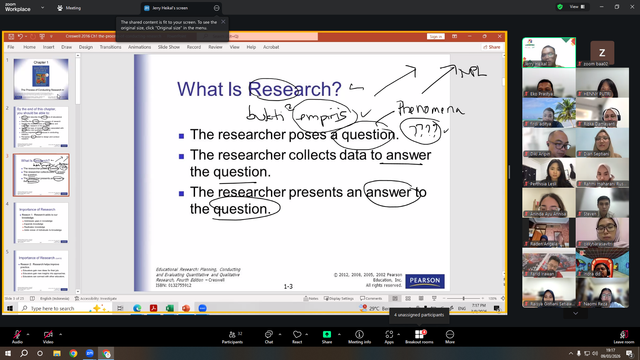Click Display Settings in PowerPoint status bar
Image resolution: width=640 pixels, height=360 pixels.
[339, 298]
